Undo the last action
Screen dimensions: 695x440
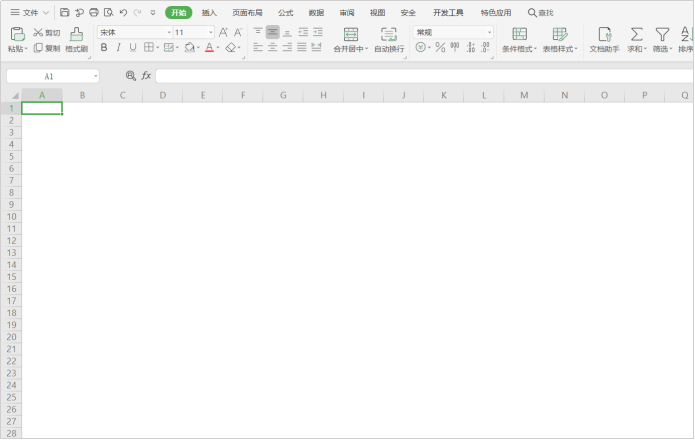click(123, 12)
